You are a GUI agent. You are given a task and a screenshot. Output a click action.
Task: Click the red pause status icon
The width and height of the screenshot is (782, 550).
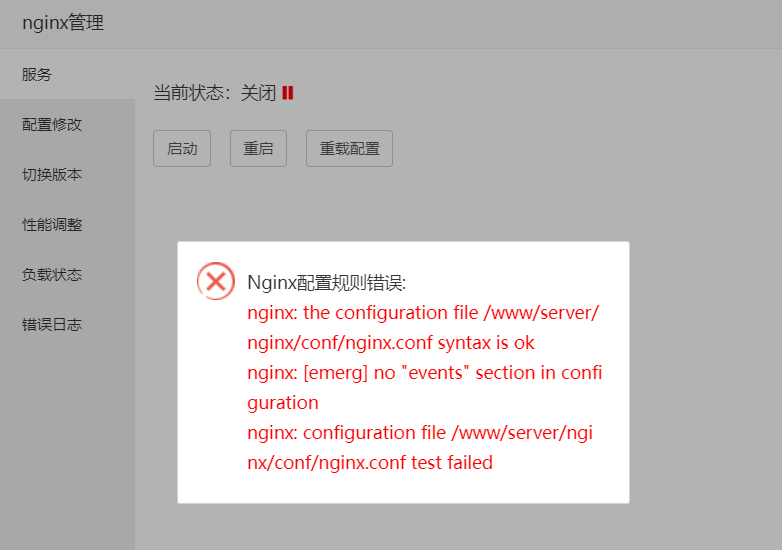click(288, 93)
